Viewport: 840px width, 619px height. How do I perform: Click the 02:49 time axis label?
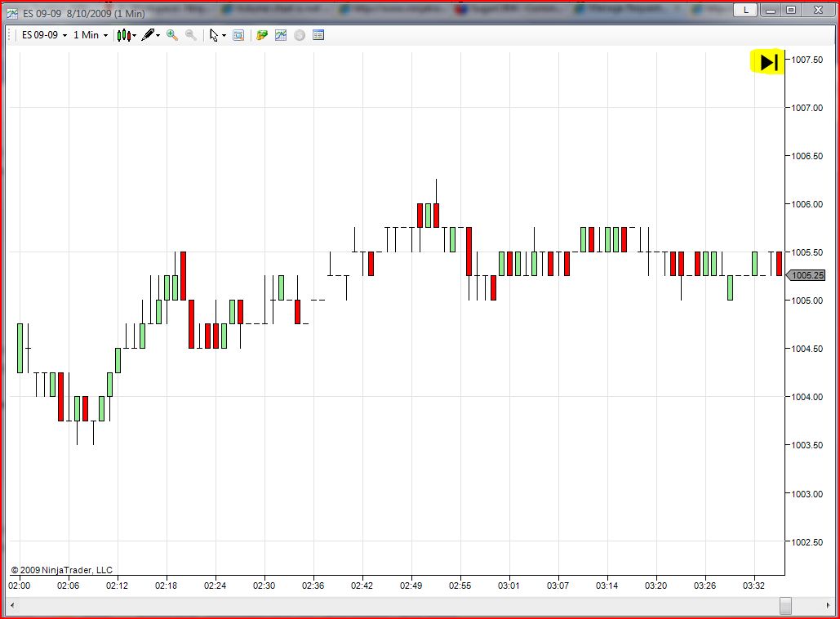pyautogui.click(x=411, y=586)
